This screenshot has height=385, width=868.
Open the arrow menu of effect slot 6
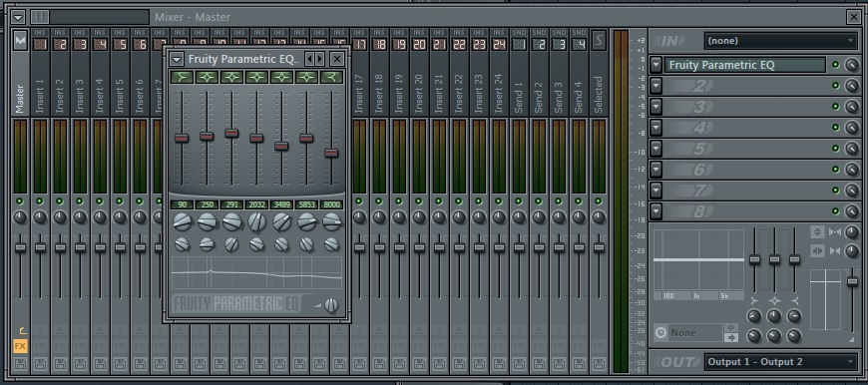[655, 170]
